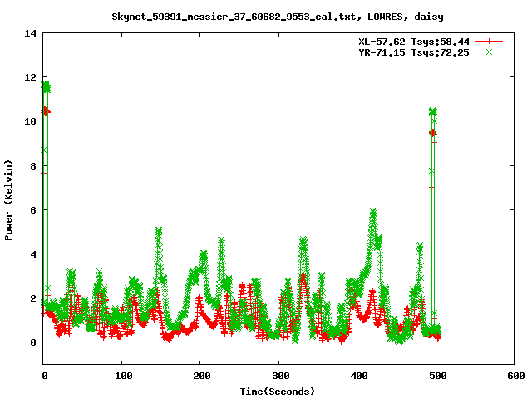
Task: Click the green calibration peak near 0 seconds
Action: click(46, 85)
